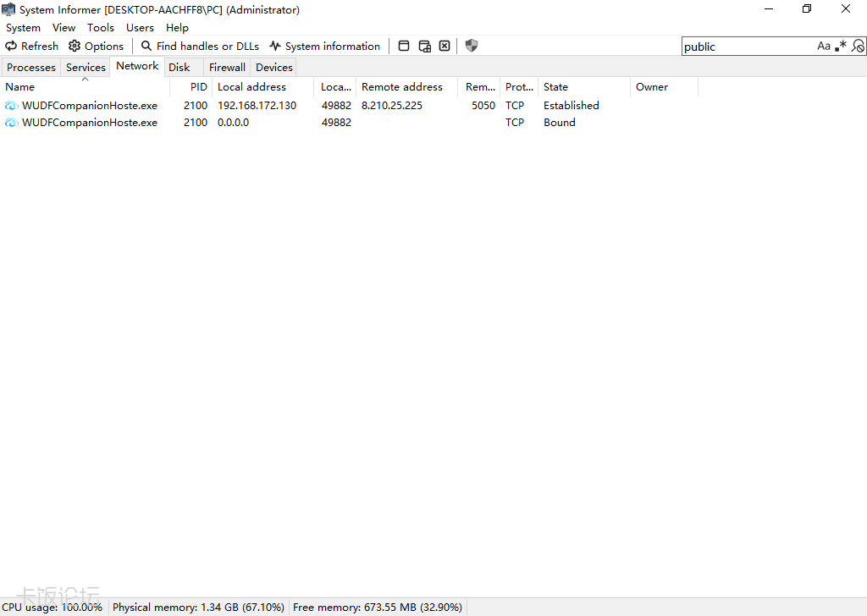The image size is (867, 616).
Task: Click the search box containing 'public'
Action: coord(745,47)
